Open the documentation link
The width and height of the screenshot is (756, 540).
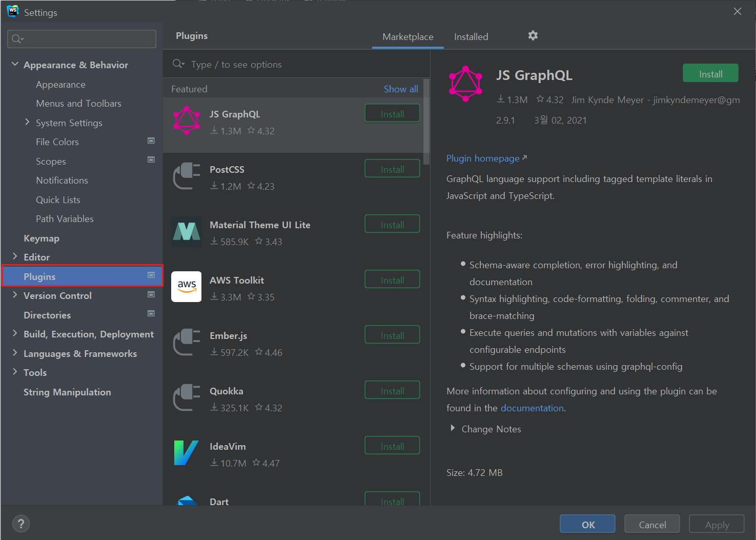coord(532,408)
